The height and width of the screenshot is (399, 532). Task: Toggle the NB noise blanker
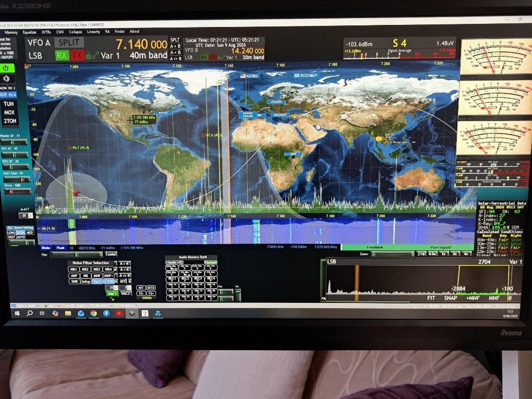[x=85, y=276]
